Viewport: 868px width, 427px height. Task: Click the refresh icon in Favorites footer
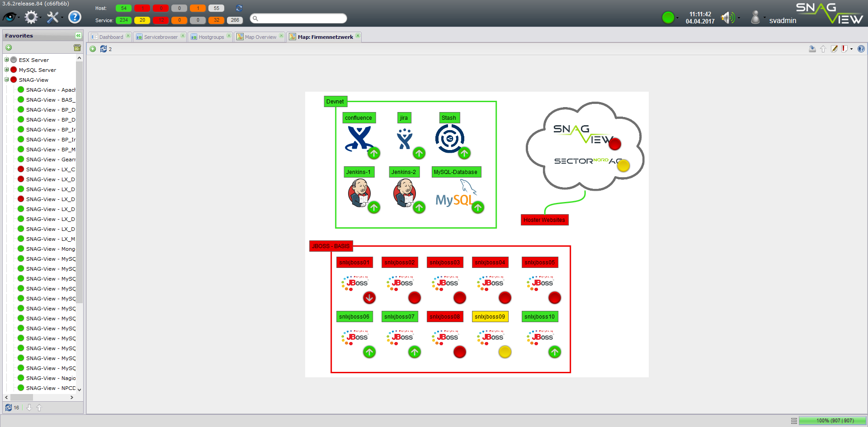pos(9,408)
